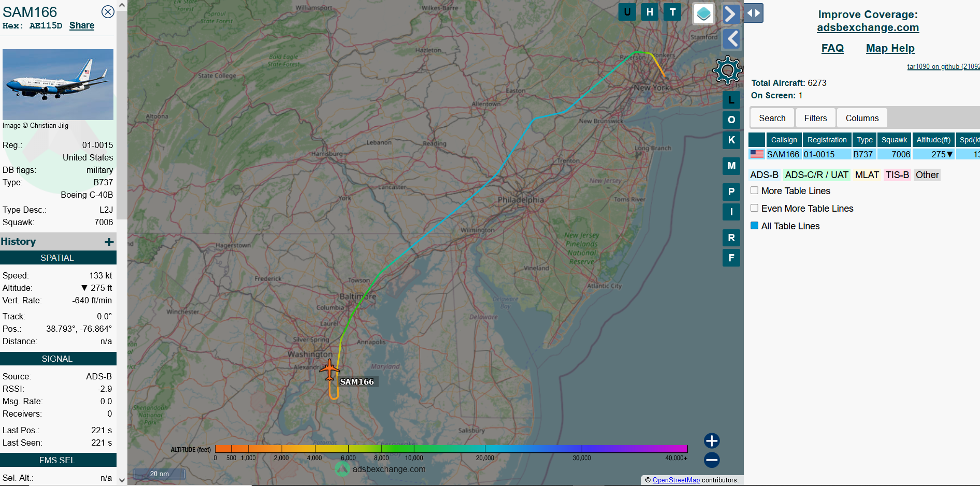
Task: Click the M map option button
Action: 731,166
